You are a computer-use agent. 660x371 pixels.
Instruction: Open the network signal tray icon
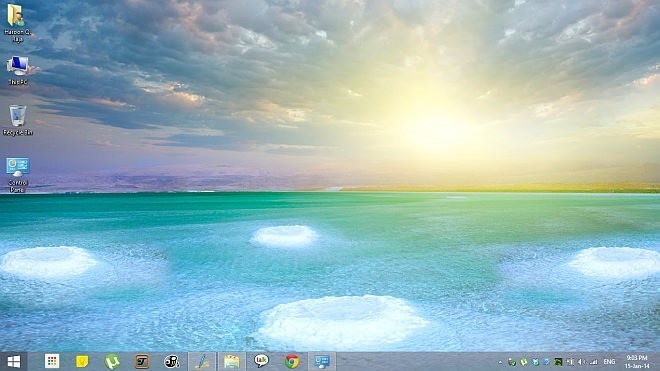click(x=593, y=362)
